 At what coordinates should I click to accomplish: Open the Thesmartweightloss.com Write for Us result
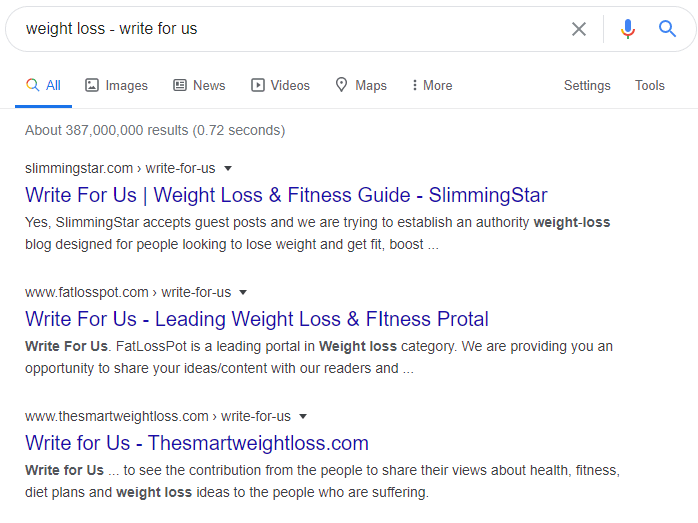tap(197, 443)
